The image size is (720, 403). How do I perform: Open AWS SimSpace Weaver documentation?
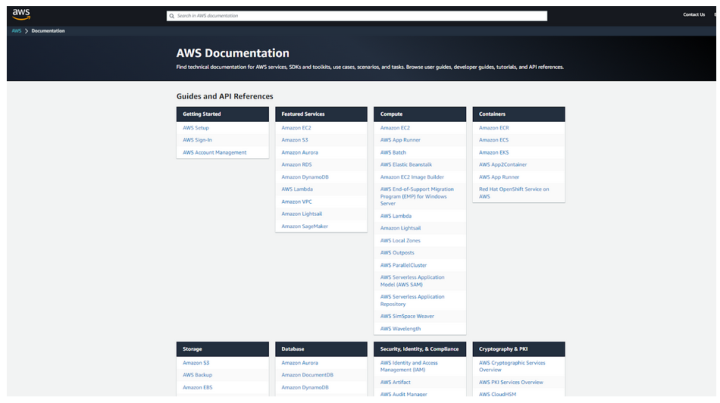click(x=407, y=316)
